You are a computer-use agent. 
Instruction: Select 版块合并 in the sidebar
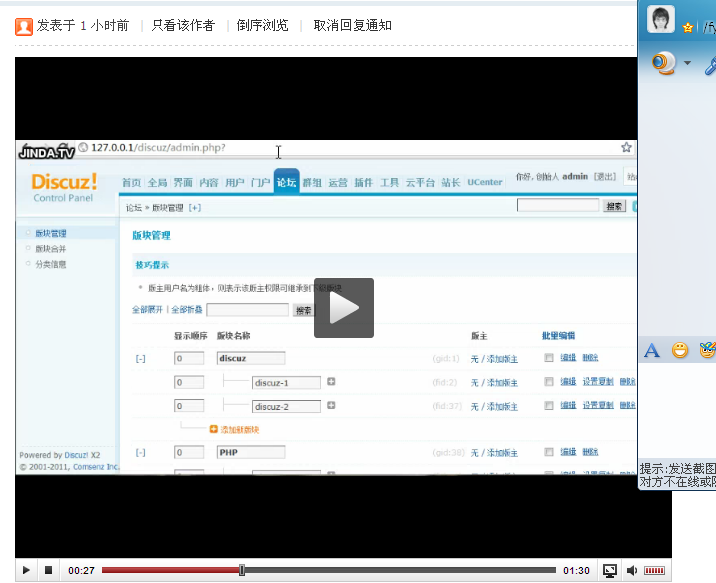(51, 249)
